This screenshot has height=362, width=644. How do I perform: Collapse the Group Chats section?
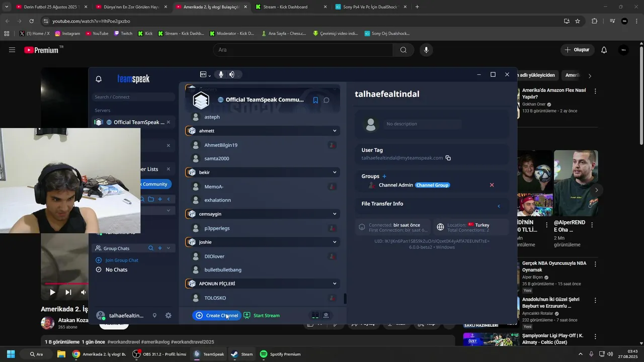tap(168, 248)
